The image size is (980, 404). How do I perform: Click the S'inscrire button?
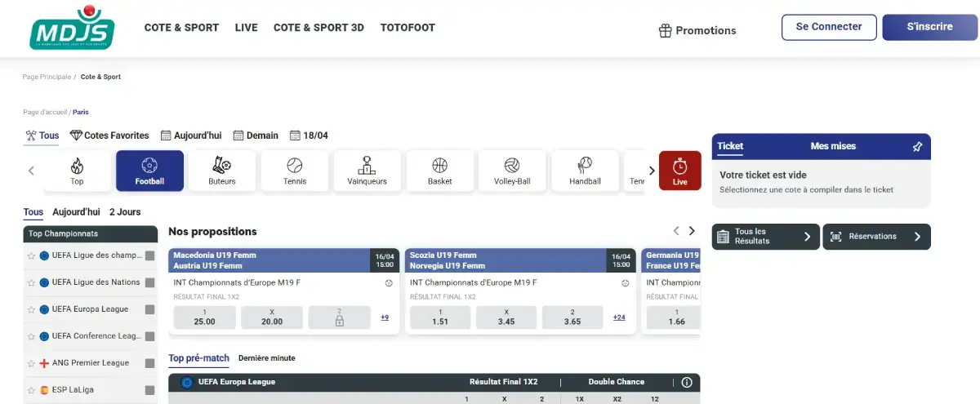click(929, 27)
